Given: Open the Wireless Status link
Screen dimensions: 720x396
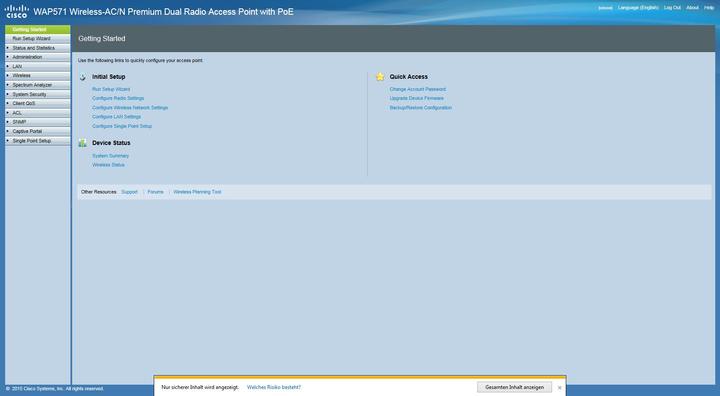Looking at the screenshot, I should [x=108, y=165].
